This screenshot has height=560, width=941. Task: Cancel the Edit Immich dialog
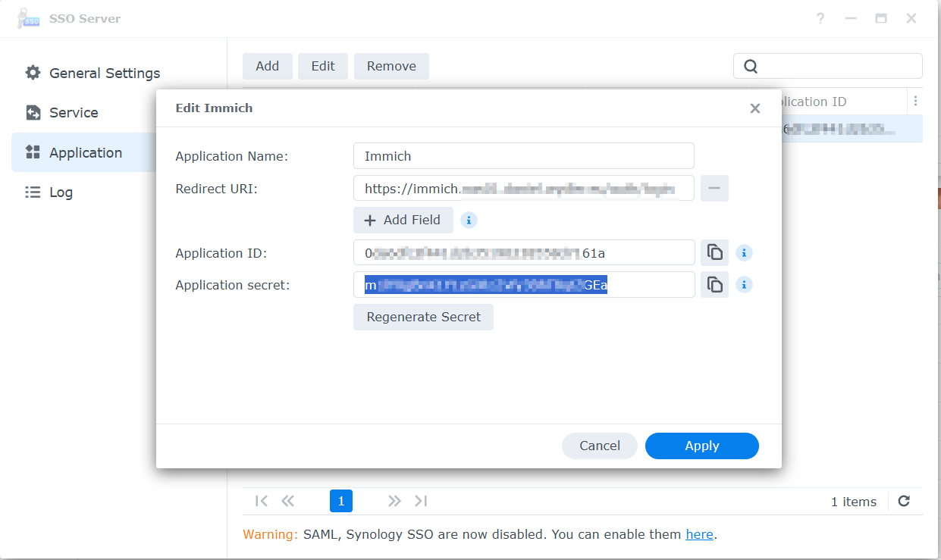(600, 446)
